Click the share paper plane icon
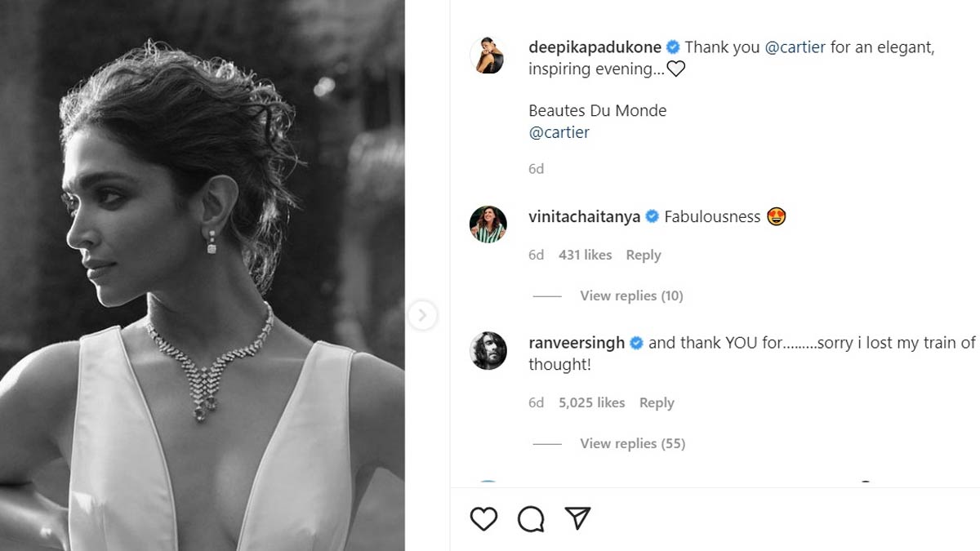This screenshot has width=980, height=551. point(577,518)
